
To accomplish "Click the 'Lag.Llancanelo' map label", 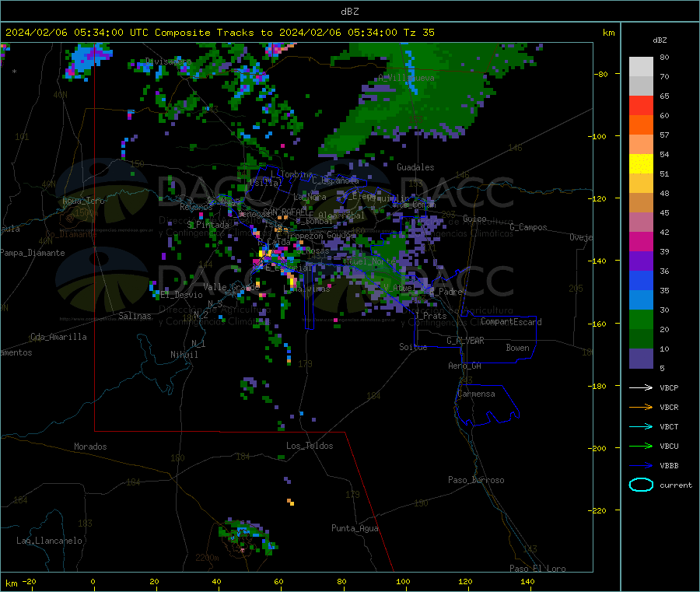I will (50, 541).
